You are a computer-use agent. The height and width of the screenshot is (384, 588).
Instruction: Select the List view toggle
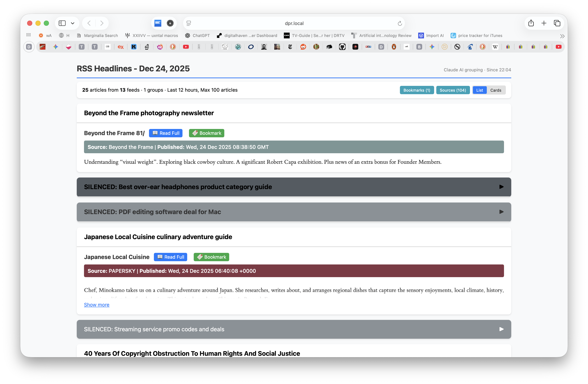tap(479, 90)
